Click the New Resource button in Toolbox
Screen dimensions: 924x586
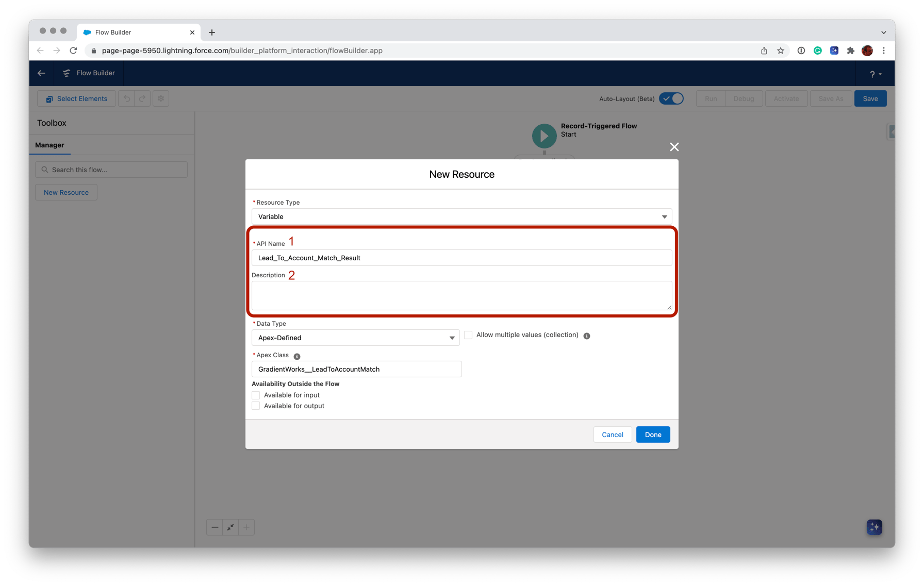[x=65, y=192]
